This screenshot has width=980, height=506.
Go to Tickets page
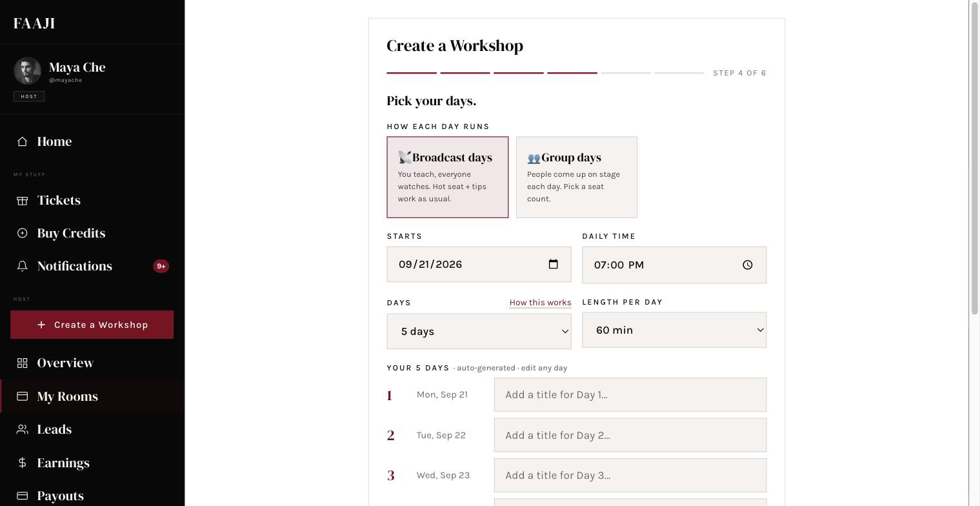(x=92, y=200)
